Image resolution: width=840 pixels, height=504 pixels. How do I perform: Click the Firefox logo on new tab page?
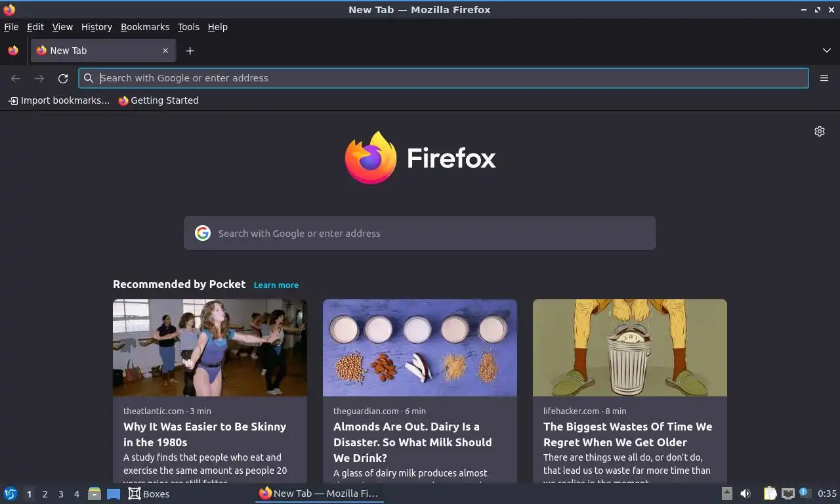click(x=420, y=157)
